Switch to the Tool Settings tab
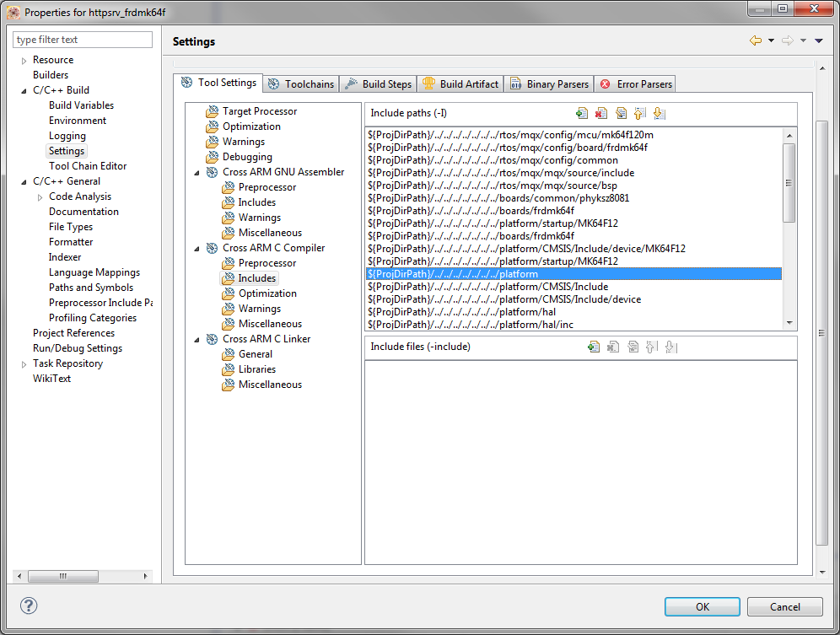The image size is (840, 635). (218, 83)
